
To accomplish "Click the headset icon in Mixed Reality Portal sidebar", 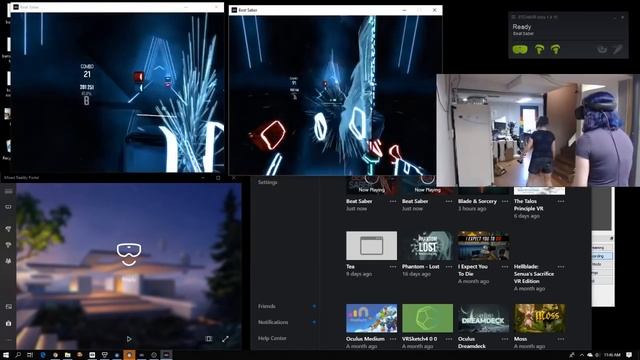I will point(8,207).
